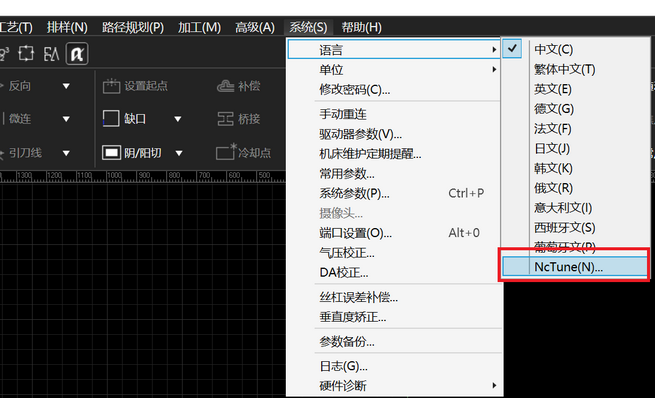Open the 高级(A) menu

click(x=255, y=28)
